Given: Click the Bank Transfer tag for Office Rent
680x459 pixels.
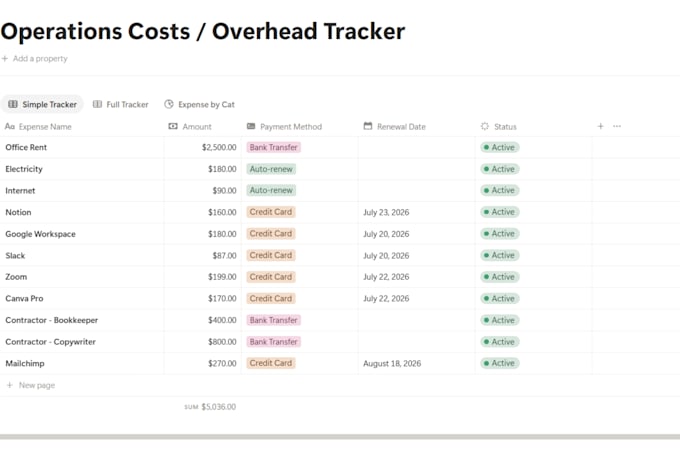Looking at the screenshot, I should coord(274,148).
